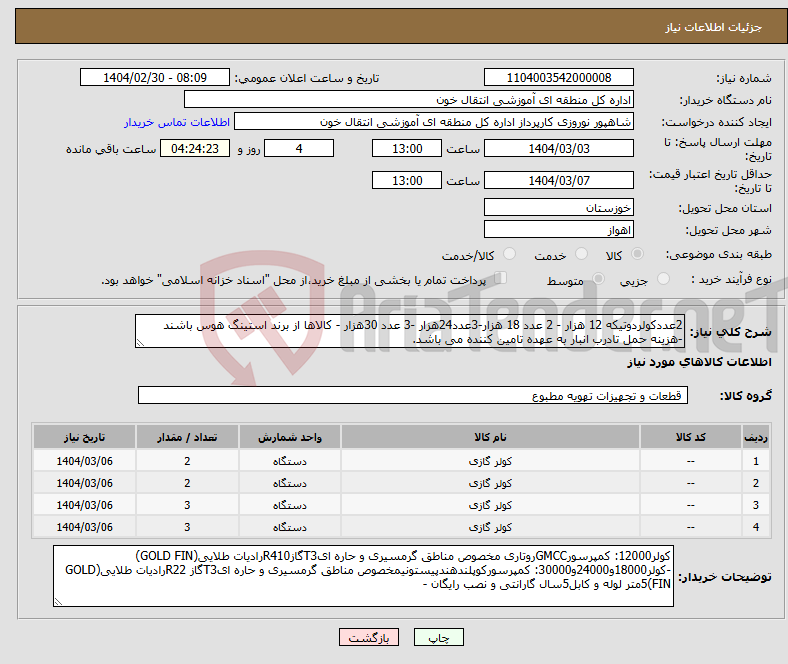Click the اطلاعات کالاهای مورد نیاز section heading
This screenshot has height=664, width=788.
(699, 362)
